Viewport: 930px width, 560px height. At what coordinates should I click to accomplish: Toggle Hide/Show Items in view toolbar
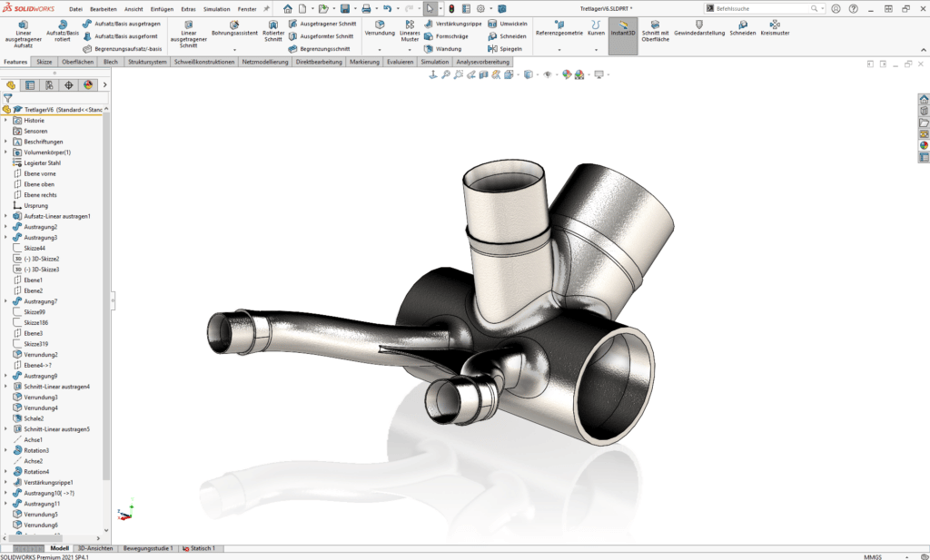(x=548, y=76)
